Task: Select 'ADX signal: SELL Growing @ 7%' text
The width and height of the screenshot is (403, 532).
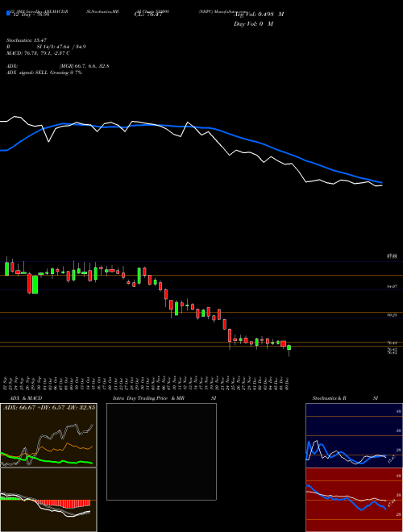Action: [44, 73]
